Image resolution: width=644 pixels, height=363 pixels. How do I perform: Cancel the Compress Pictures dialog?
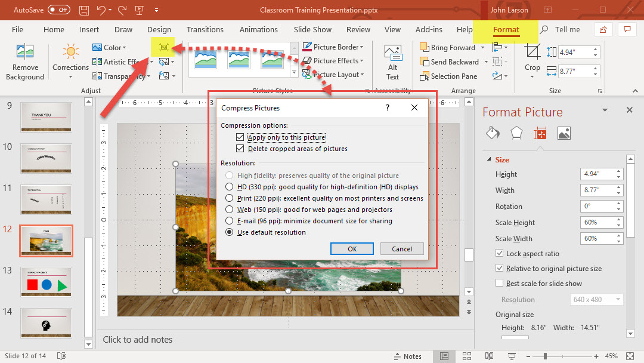click(x=401, y=249)
